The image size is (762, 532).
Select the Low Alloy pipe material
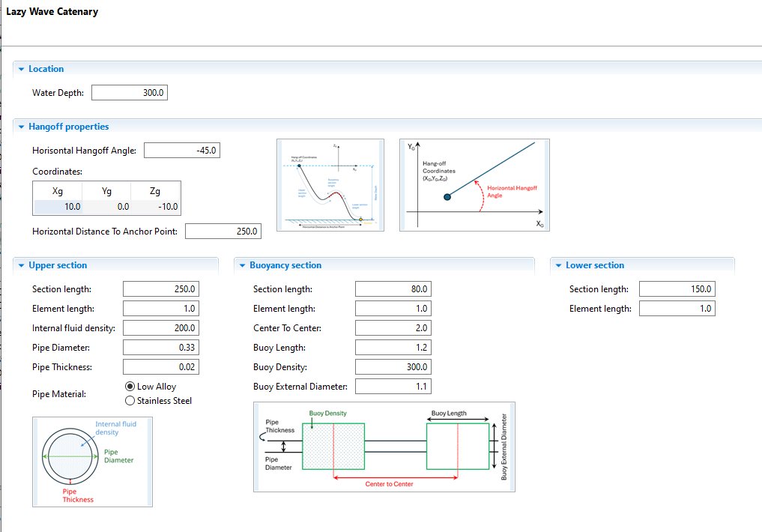[x=130, y=387]
